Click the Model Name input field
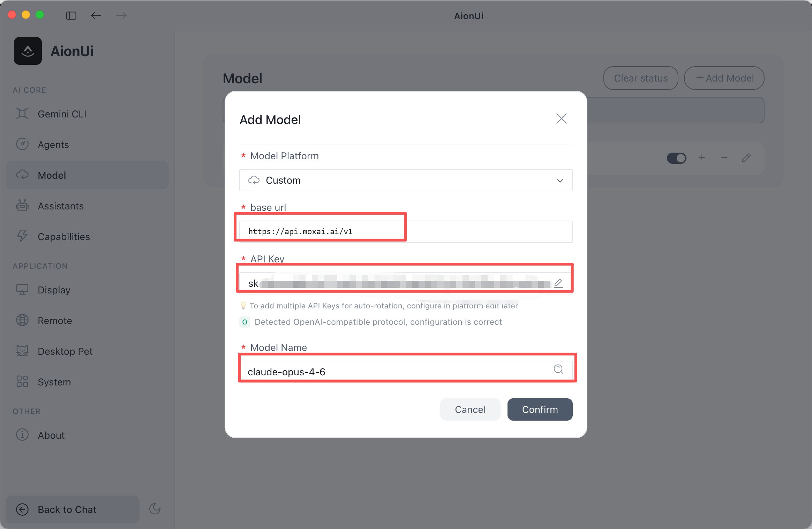This screenshot has width=812, height=529. (398, 371)
